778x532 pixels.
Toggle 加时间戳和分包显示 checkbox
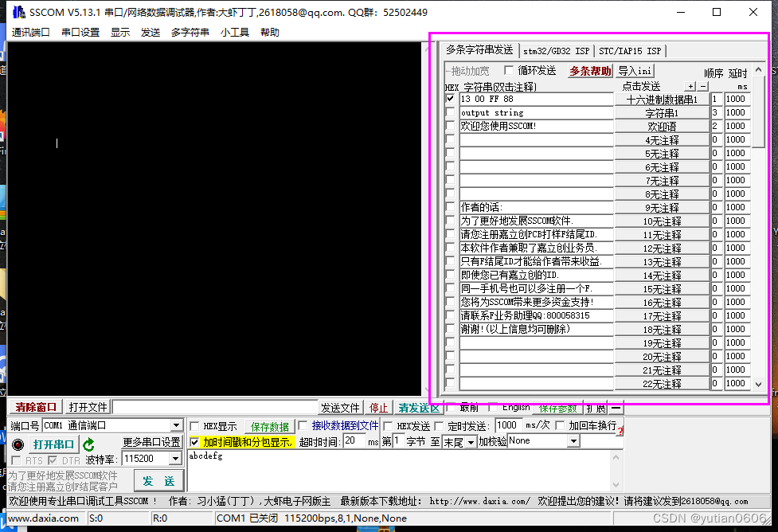[194, 442]
